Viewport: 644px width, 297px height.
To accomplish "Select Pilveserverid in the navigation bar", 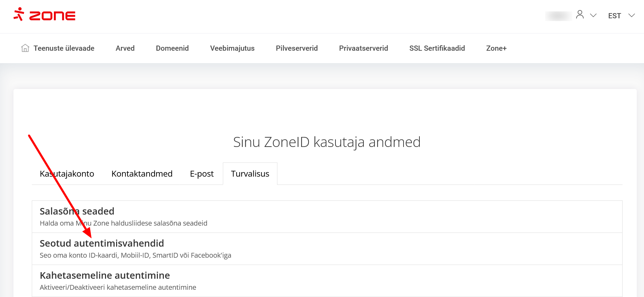I will pyautogui.click(x=296, y=48).
